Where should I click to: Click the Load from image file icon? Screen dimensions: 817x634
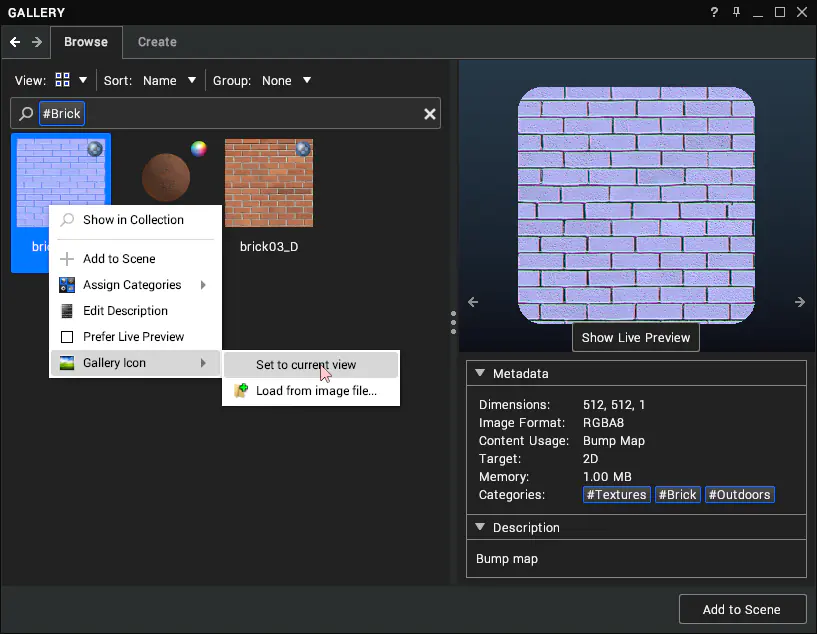[x=241, y=390]
